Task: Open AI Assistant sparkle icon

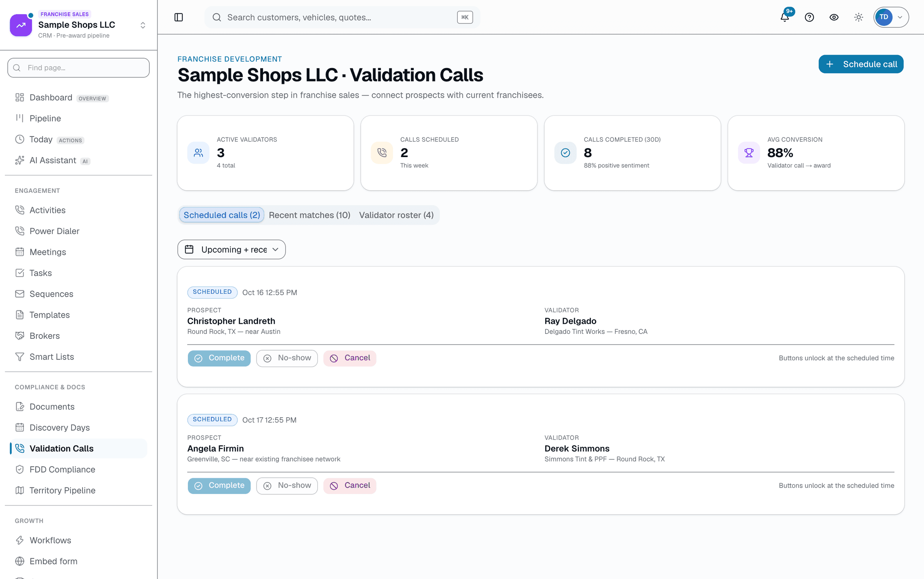Action: (x=20, y=160)
